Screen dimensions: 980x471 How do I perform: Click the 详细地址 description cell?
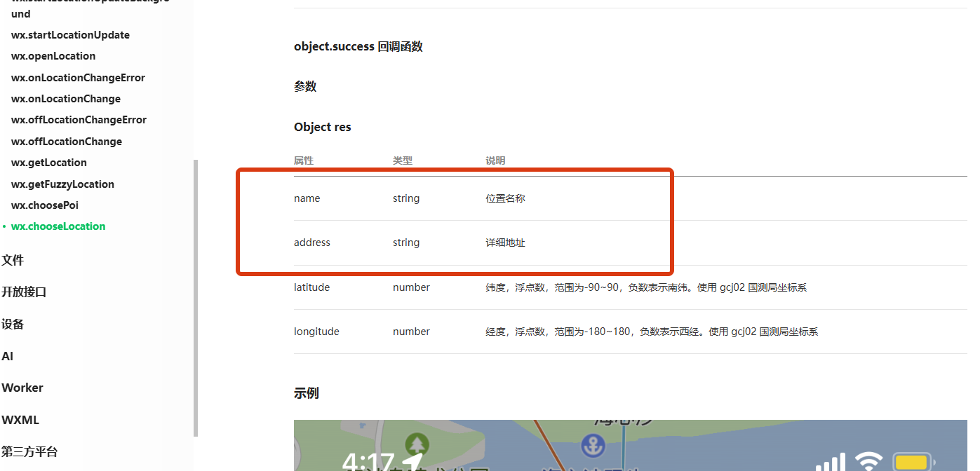pyautogui.click(x=505, y=243)
